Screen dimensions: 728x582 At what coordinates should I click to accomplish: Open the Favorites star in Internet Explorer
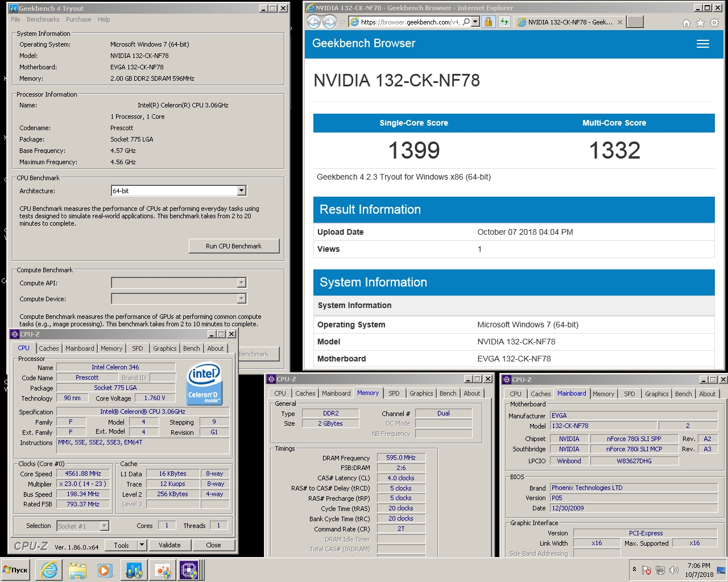pyautogui.click(x=700, y=23)
